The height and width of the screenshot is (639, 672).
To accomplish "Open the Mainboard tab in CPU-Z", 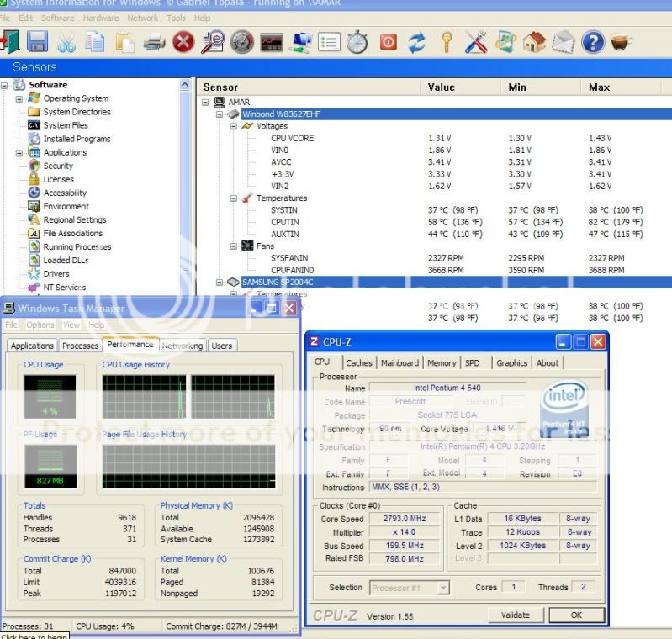I will pos(399,363).
